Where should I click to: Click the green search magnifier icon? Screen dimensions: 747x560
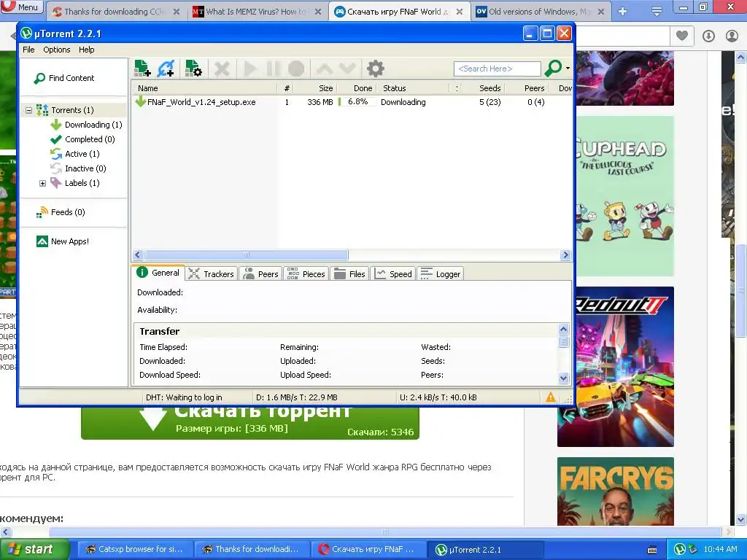tap(553, 68)
